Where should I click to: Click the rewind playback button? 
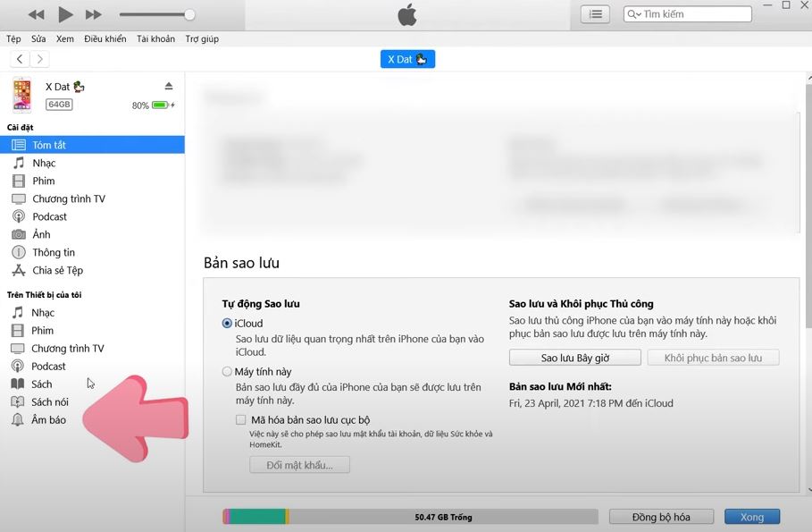click(x=36, y=14)
